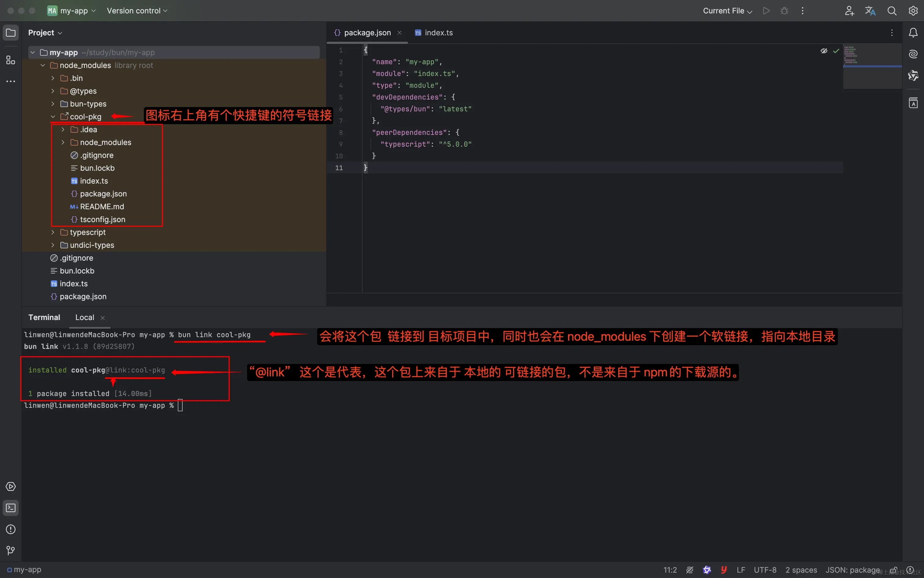The image size is (924, 578).
Task: Click the red Y plugin status icon
Action: tap(724, 569)
